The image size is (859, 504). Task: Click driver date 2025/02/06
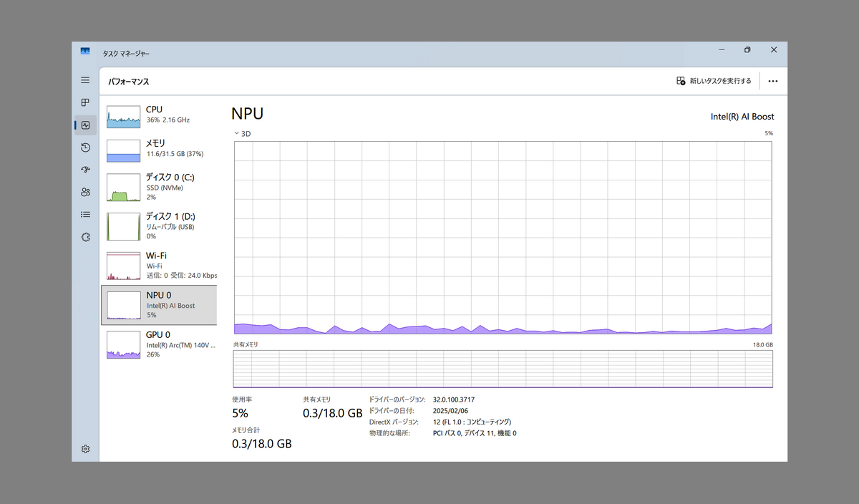coord(449,411)
